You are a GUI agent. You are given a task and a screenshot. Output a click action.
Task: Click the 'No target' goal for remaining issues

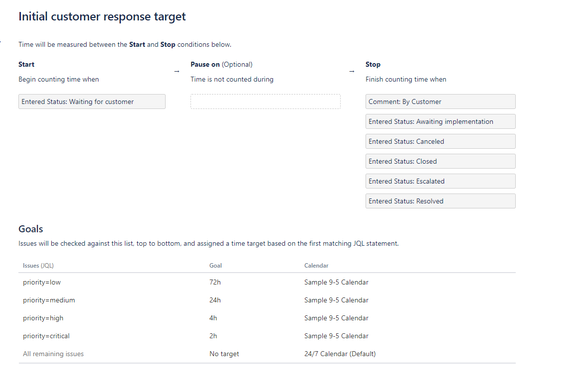224,354
